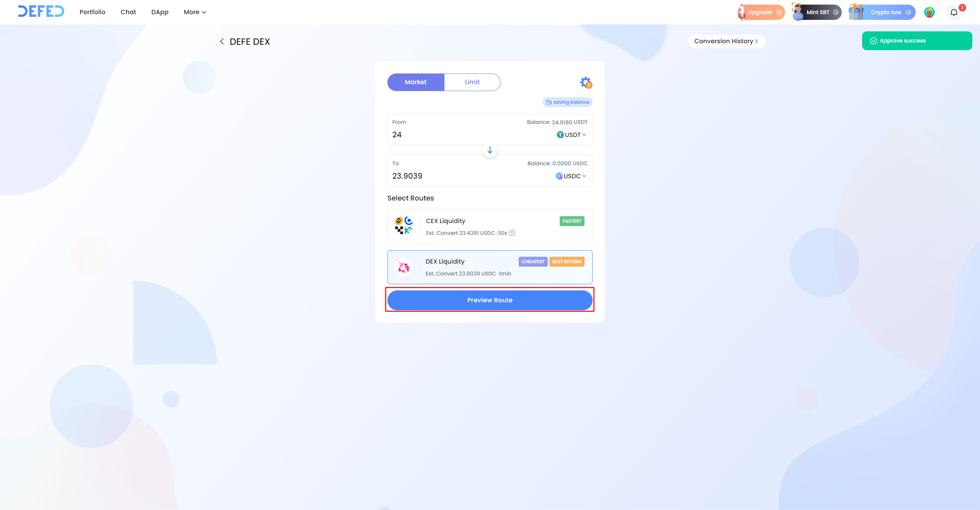980x510 pixels.
Task: Click the swap direction arrow icon
Action: coord(490,150)
